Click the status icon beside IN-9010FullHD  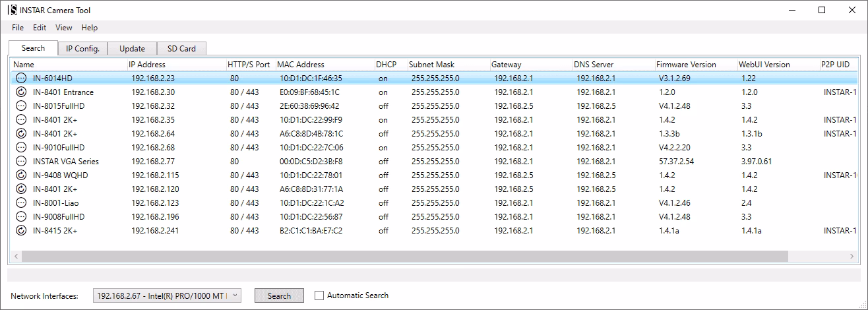(x=21, y=148)
